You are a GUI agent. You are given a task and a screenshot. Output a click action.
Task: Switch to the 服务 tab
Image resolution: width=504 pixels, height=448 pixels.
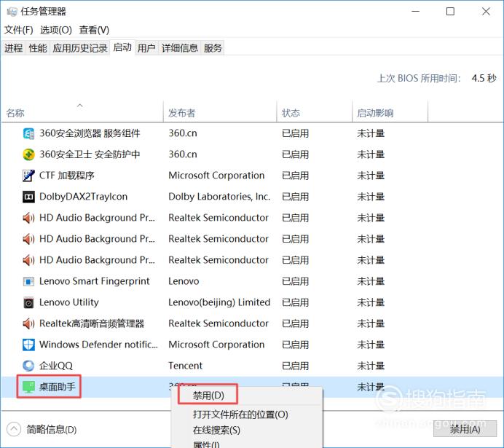(213, 48)
